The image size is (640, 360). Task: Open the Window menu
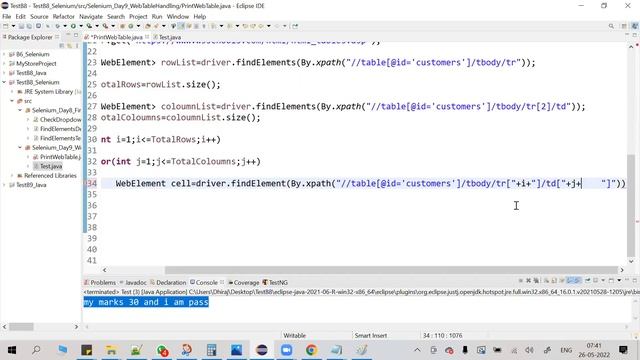point(178,16)
